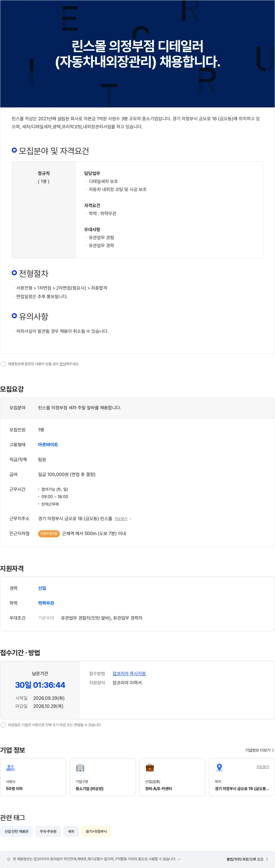Click the 의정부경전철 subway badge
The height and width of the screenshot is (868, 275).
click(49, 533)
